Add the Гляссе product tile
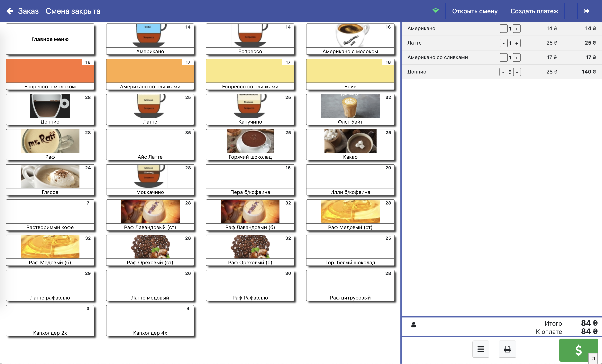 (50, 180)
